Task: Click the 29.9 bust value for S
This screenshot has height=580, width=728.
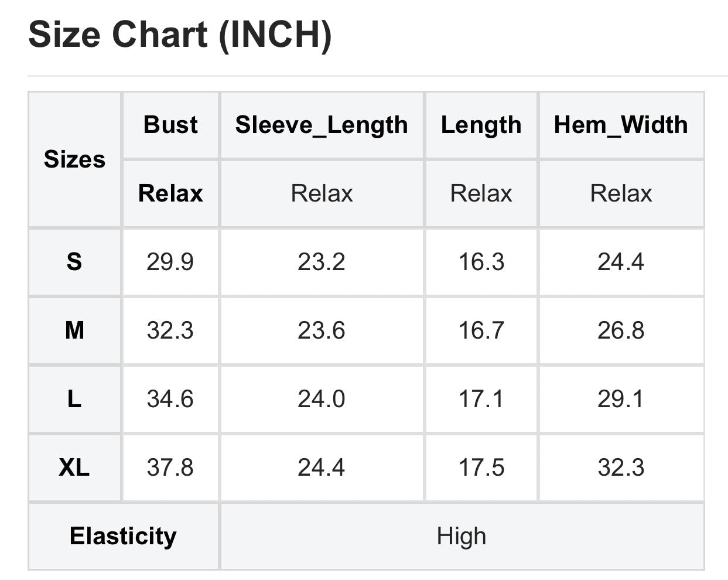Action: pos(170,262)
